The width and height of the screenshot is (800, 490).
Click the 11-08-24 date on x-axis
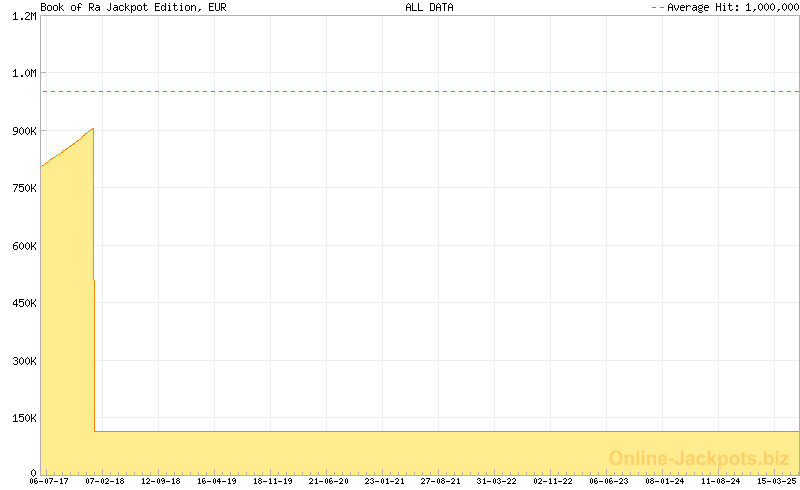[x=721, y=481]
